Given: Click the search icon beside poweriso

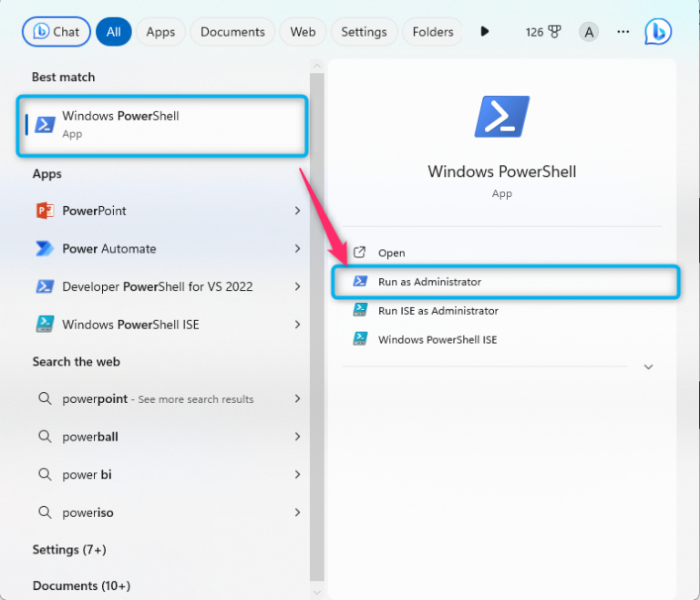Looking at the screenshot, I should [45, 512].
